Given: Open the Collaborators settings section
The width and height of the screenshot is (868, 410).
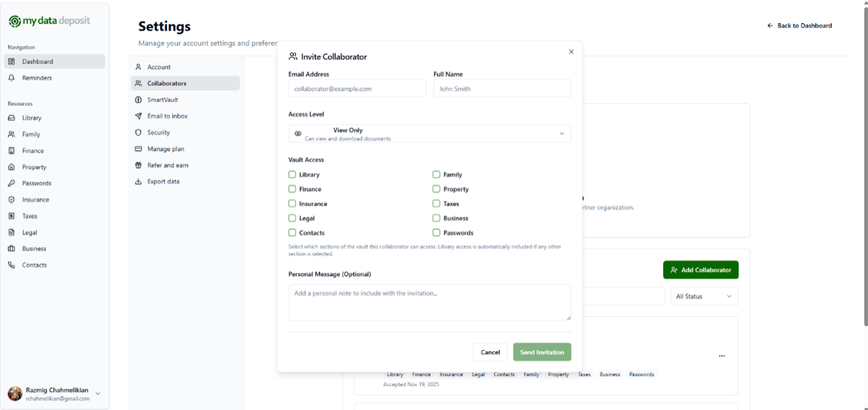Looking at the screenshot, I should 185,84.
